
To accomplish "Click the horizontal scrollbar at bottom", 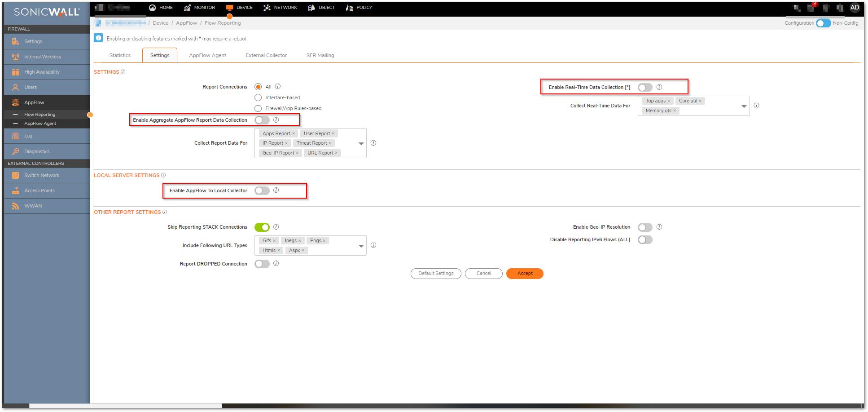I will pos(126,406).
